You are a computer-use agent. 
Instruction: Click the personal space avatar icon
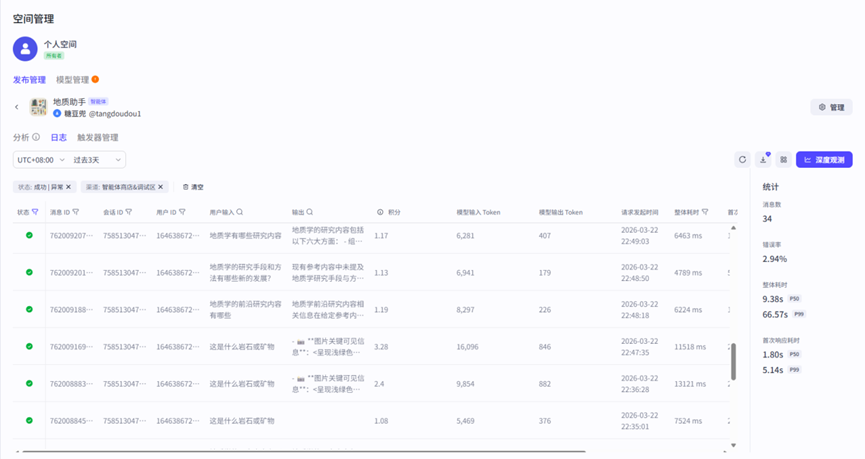coord(25,49)
